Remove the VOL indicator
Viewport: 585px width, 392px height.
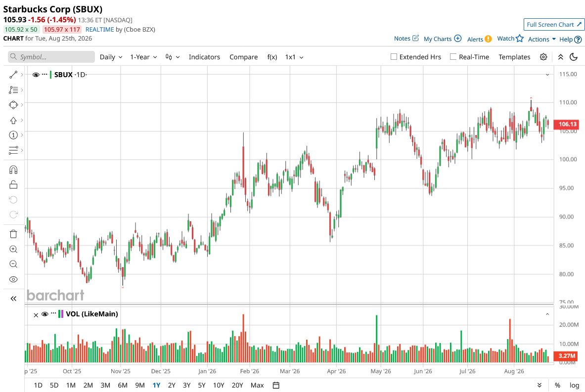tap(36, 315)
